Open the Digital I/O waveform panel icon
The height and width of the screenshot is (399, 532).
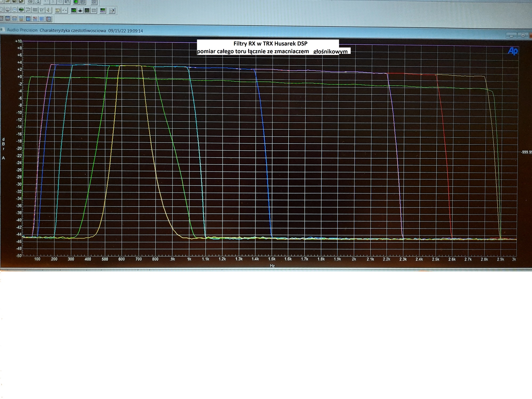(28, 10)
